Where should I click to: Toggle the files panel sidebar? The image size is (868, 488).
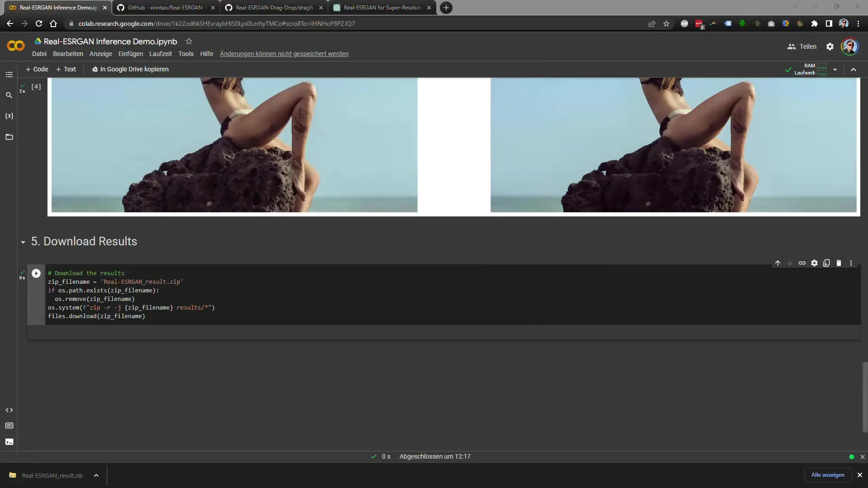[x=9, y=137]
